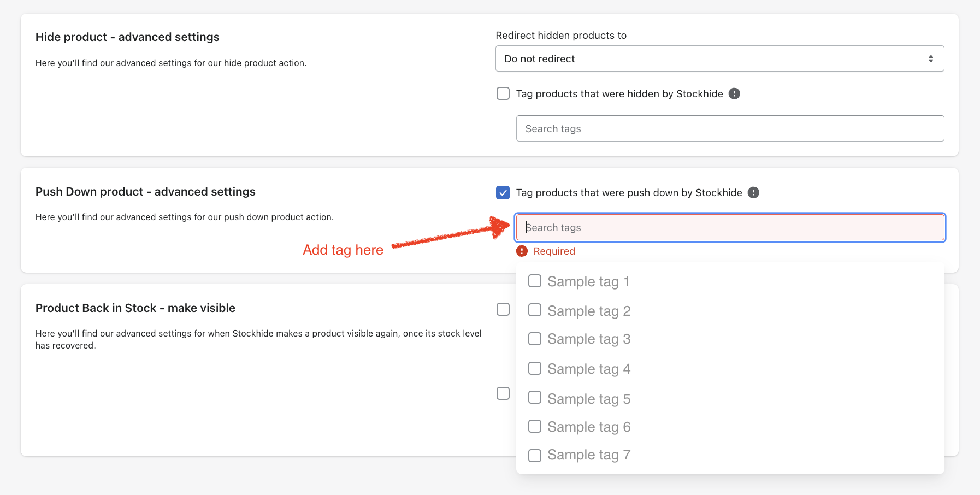Check the Sample tag 1 option
Screen dimensions: 980x495
(x=535, y=281)
